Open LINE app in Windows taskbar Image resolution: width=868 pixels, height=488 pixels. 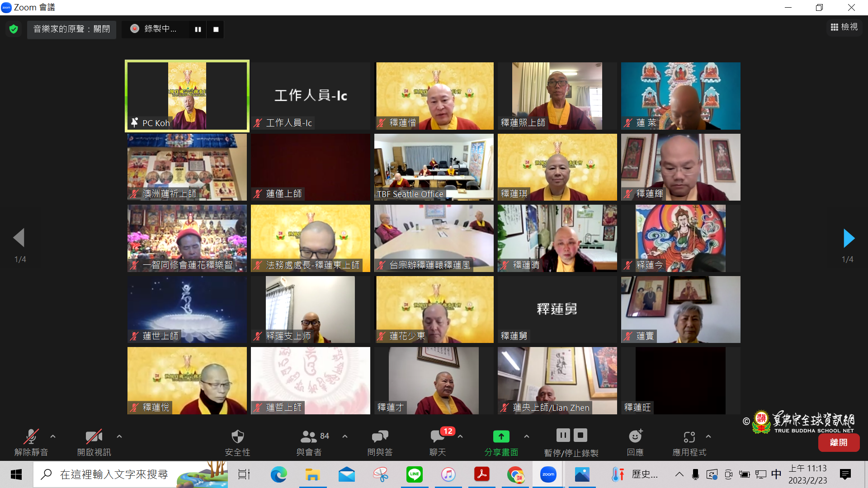[x=414, y=474]
